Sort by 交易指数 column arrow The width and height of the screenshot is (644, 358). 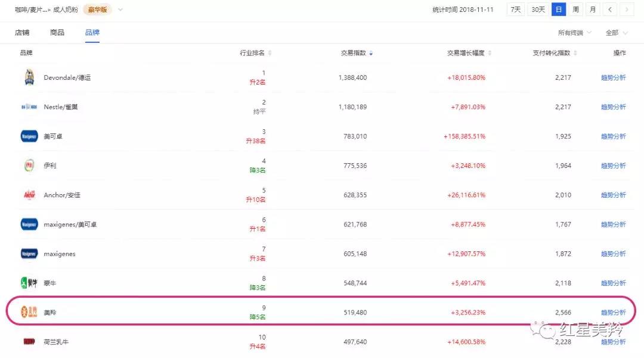[371, 53]
